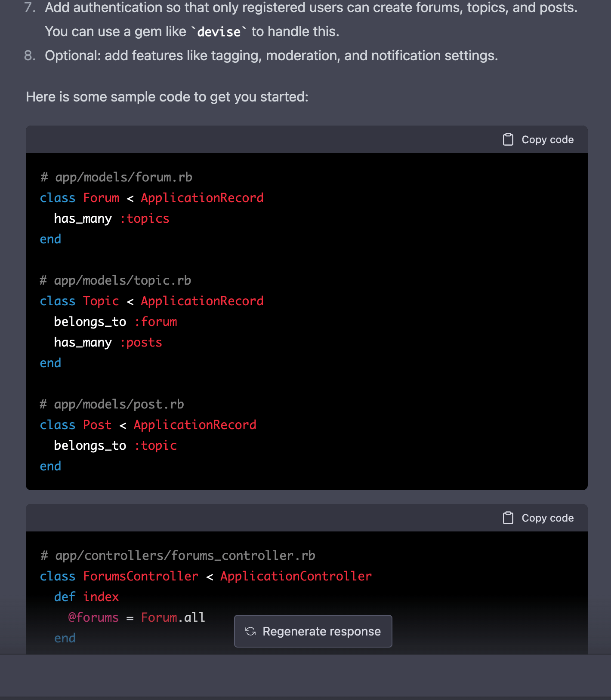Click the 'has_many :posts' line
The height and width of the screenshot is (700, 611).
click(x=108, y=342)
